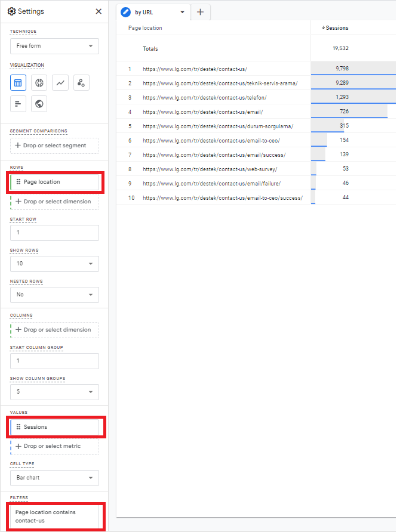400x532 pixels.
Task: Click Drop or select metric
Action: tap(54, 446)
